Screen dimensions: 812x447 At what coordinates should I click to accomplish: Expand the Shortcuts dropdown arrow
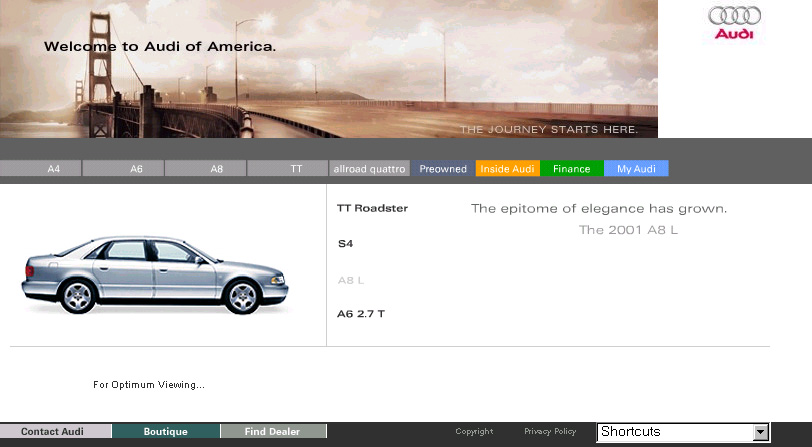coord(760,432)
